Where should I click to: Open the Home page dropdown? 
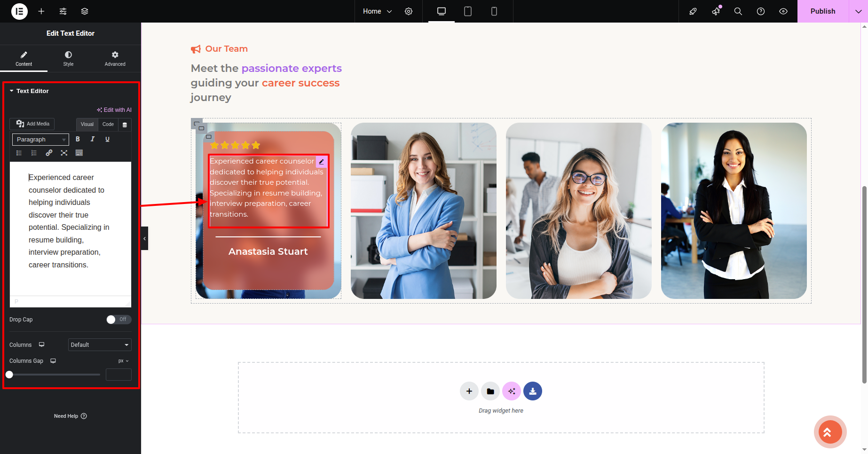(x=377, y=11)
